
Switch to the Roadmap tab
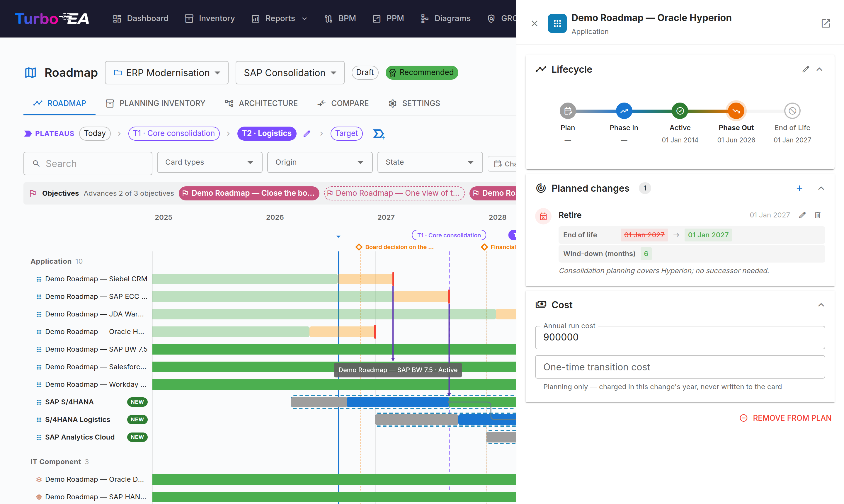pos(59,103)
